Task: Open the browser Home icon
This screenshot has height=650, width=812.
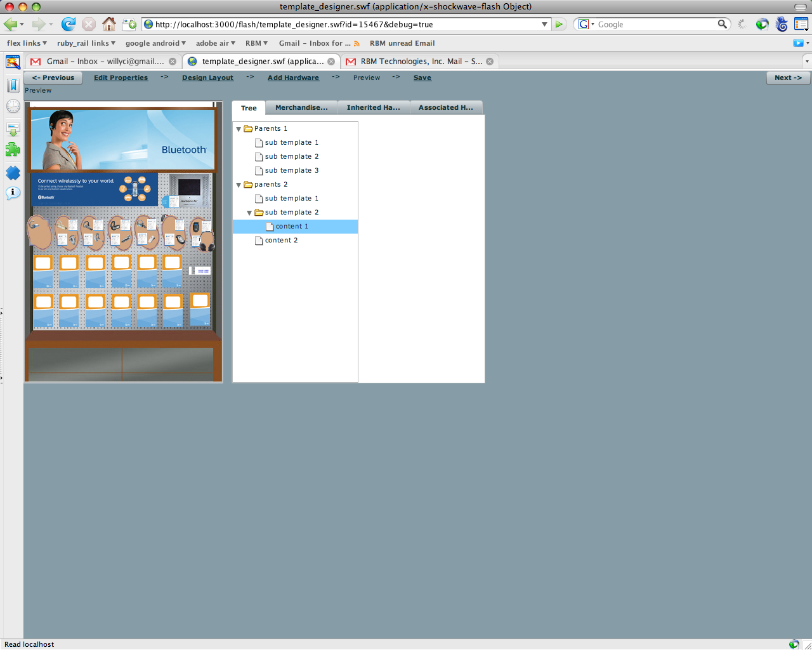Action: [108, 24]
